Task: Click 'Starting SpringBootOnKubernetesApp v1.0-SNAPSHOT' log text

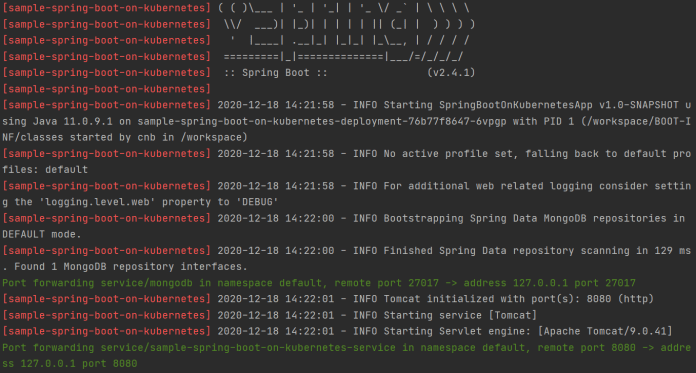Action: point(531,105)
